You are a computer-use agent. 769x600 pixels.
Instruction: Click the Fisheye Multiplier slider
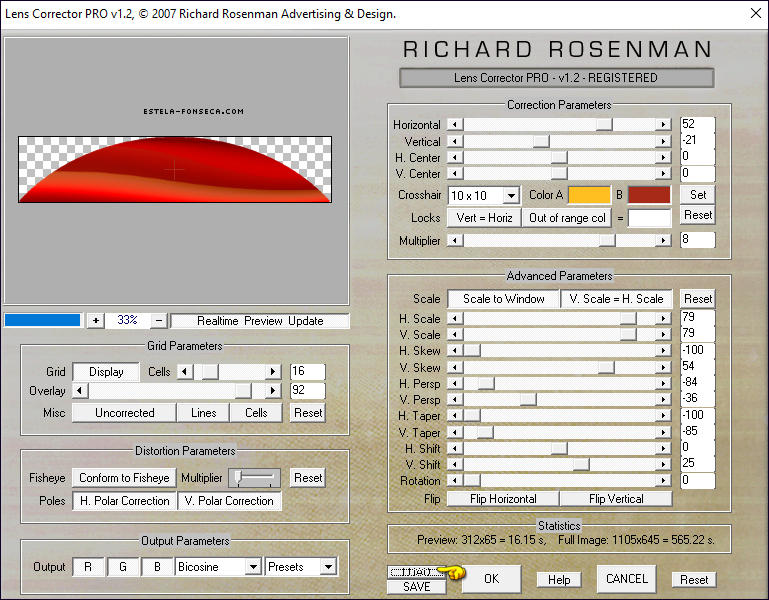coord(255,477)
